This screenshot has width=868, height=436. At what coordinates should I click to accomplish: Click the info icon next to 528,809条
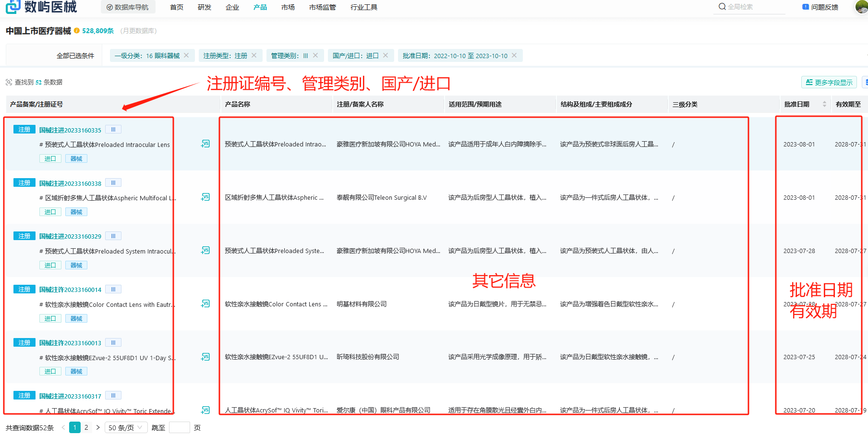click(76, 30)
